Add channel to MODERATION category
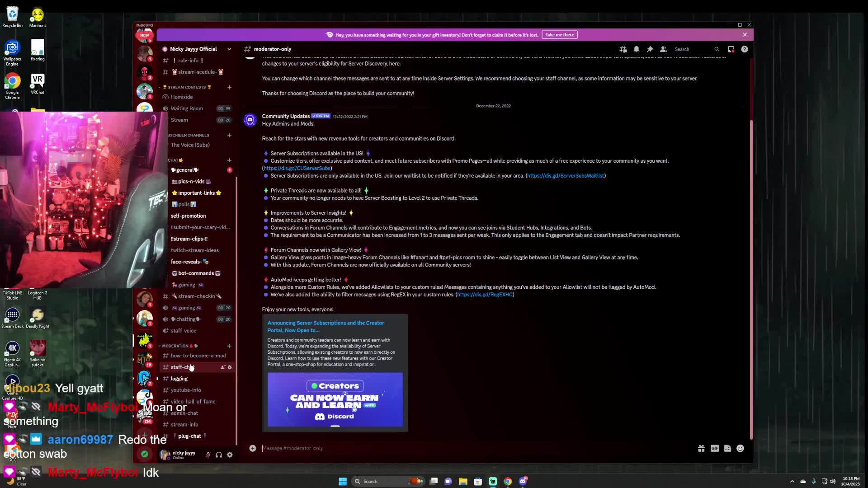Viewport: 868px width, 488px height. (229, 346)
